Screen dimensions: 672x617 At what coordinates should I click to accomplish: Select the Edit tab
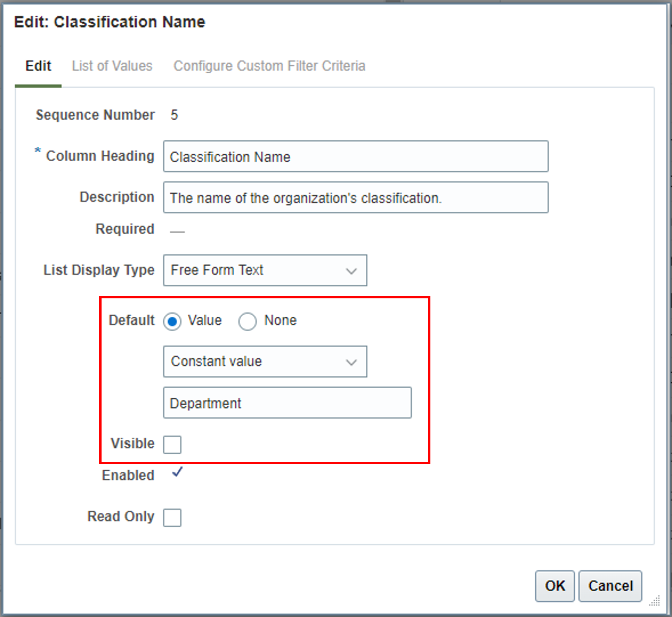point(38,66)
